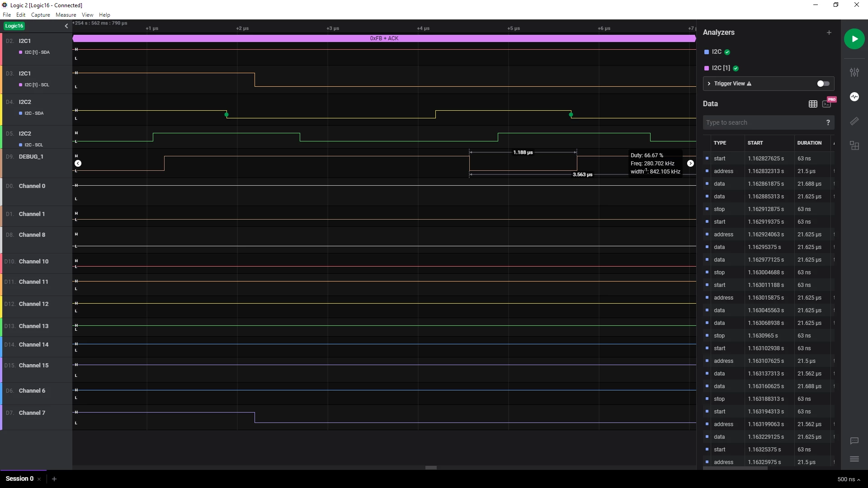
Task: Sort data table by TYPE column
Action: (720, 143)
